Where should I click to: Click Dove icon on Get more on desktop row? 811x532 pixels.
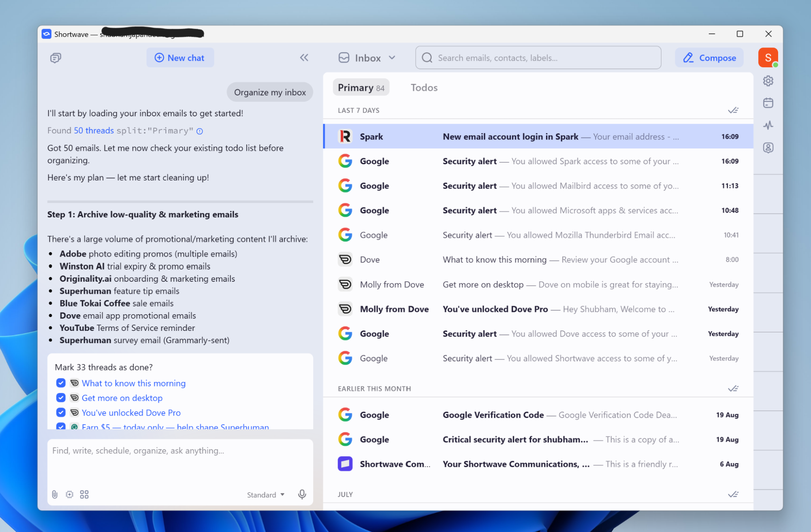point(345,285)
